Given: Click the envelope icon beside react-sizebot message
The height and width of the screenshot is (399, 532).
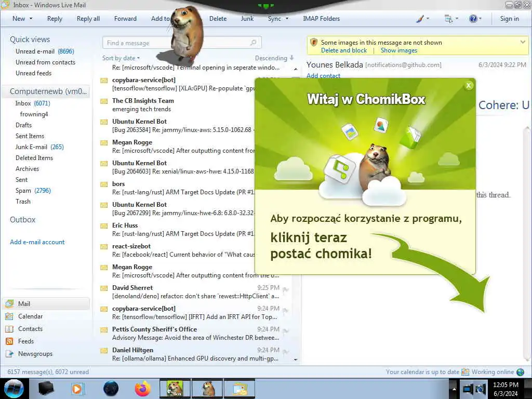Looking at the screenshot, I should pyautogui.click(x=104, y=247).
